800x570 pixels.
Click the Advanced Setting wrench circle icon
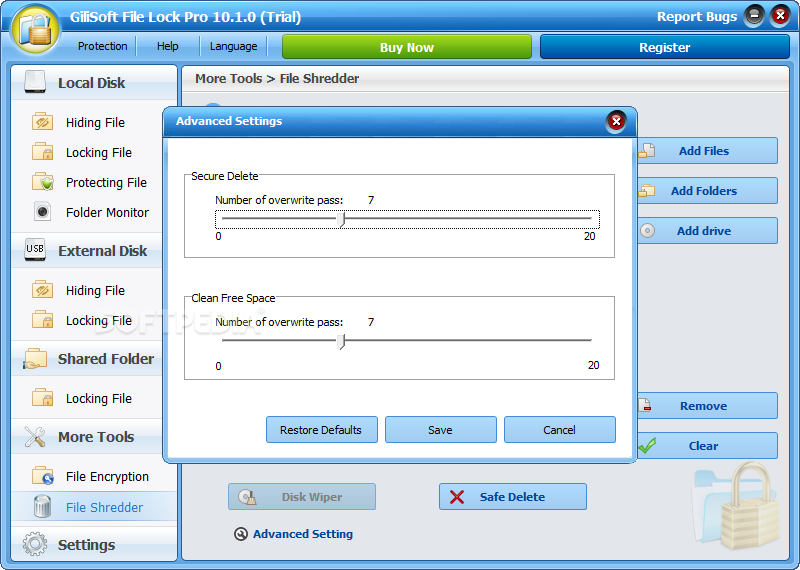241,534
